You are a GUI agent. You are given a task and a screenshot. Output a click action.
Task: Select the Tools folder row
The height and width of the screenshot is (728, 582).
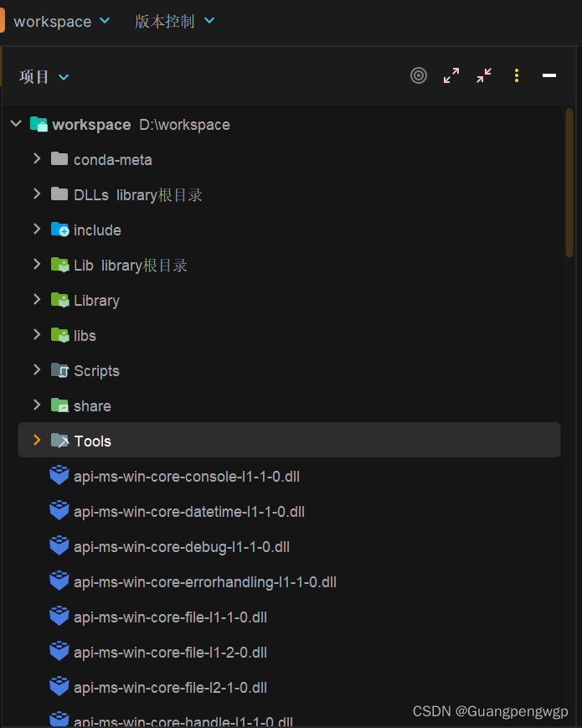pyautogui.click(x=289, y=440)
